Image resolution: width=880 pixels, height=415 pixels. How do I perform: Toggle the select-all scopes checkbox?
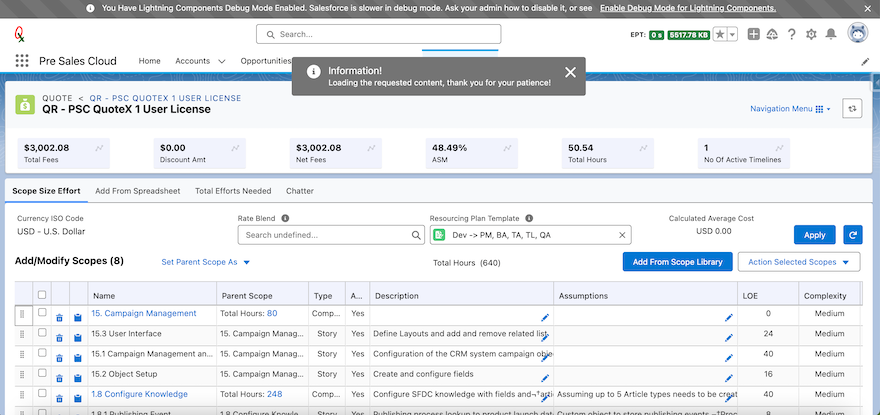42,294
